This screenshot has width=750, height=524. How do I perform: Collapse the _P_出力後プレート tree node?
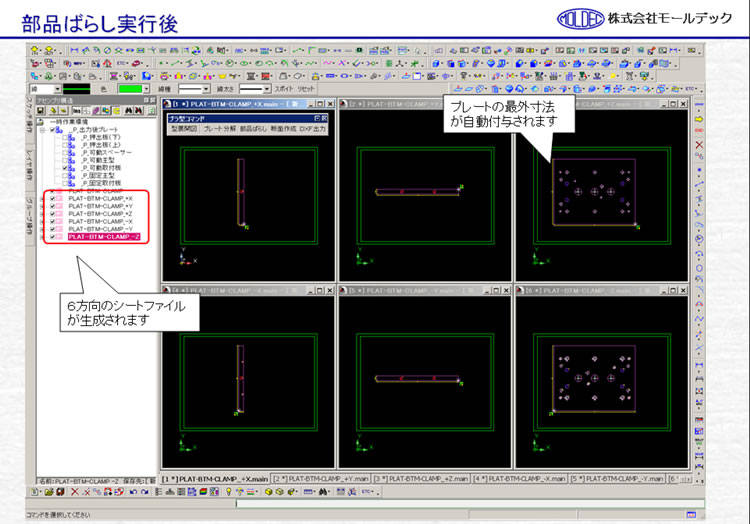pos(42,132)
